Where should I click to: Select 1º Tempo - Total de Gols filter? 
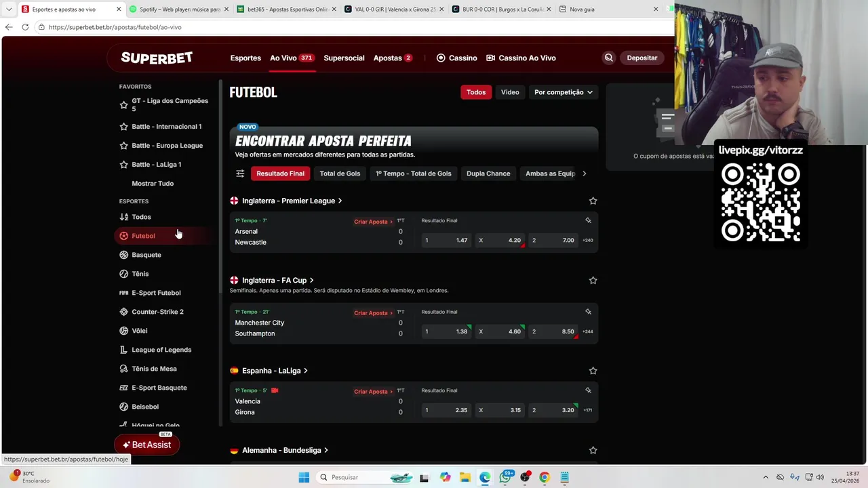click(x=414, y=174)
